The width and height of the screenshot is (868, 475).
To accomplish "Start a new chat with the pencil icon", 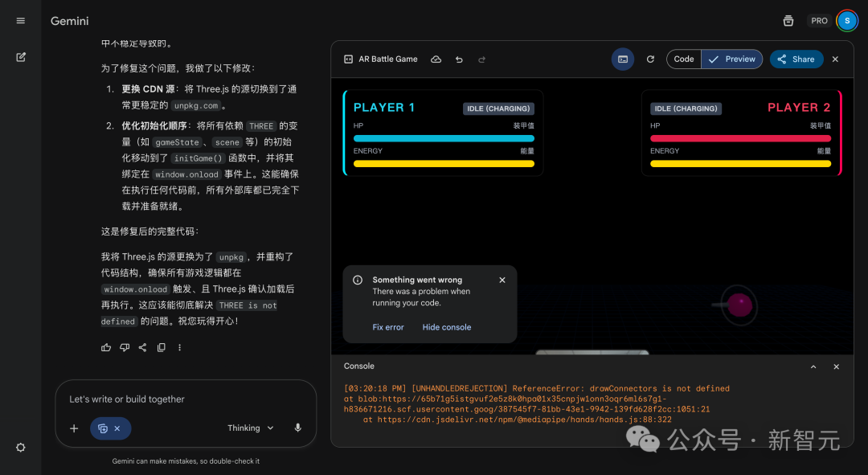I will tap(20, 57).
